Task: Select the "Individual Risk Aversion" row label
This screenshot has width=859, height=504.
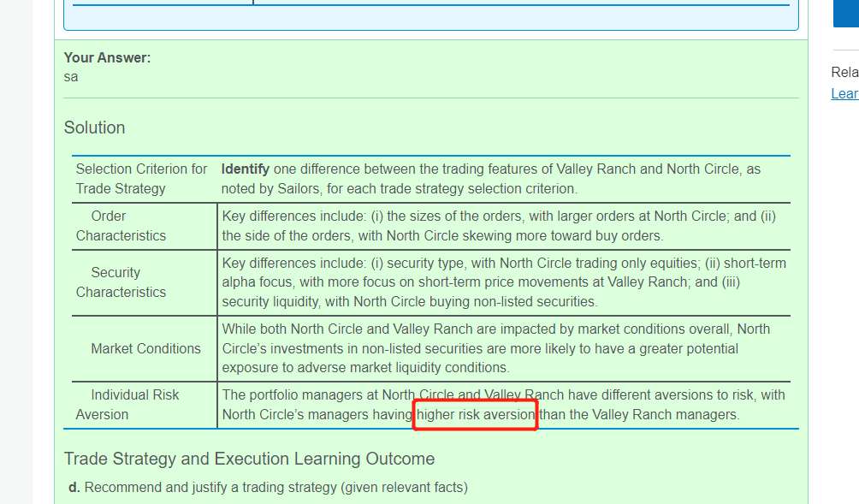Action: pyautogui.click(x=127, y=405)
